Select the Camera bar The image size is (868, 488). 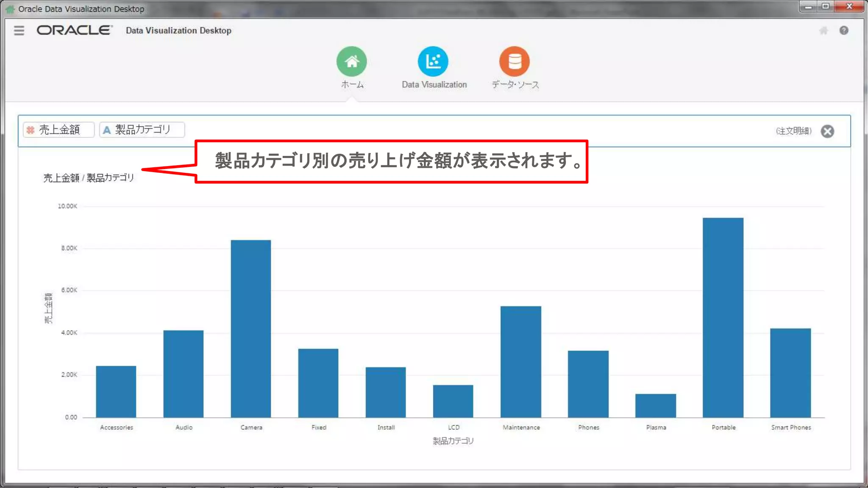point(251,329)
